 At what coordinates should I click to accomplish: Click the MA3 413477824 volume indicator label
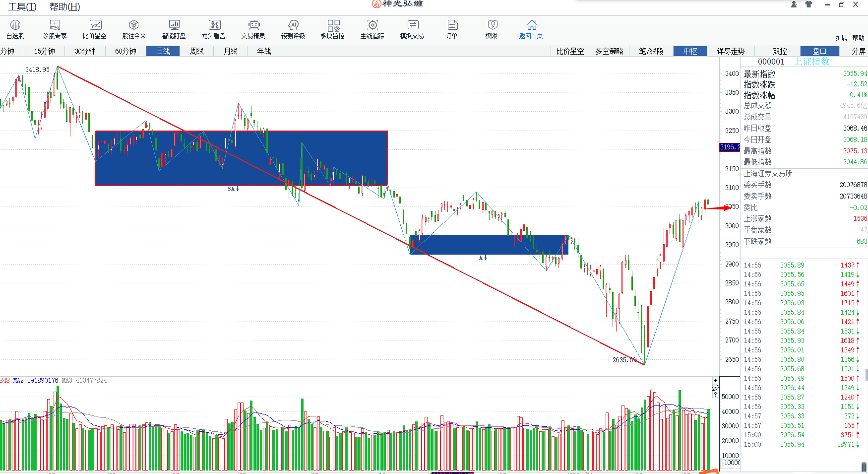pos(84,380)
